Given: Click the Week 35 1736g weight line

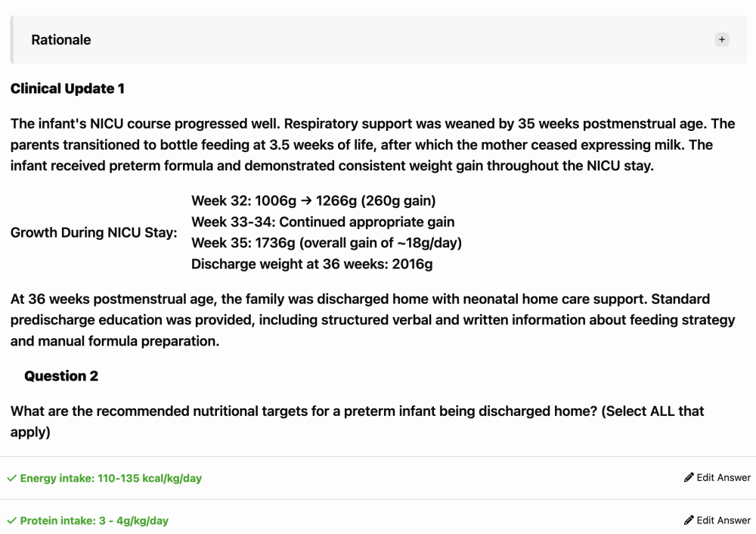Looking at the screenshot, I should click(x=327, y=243).
